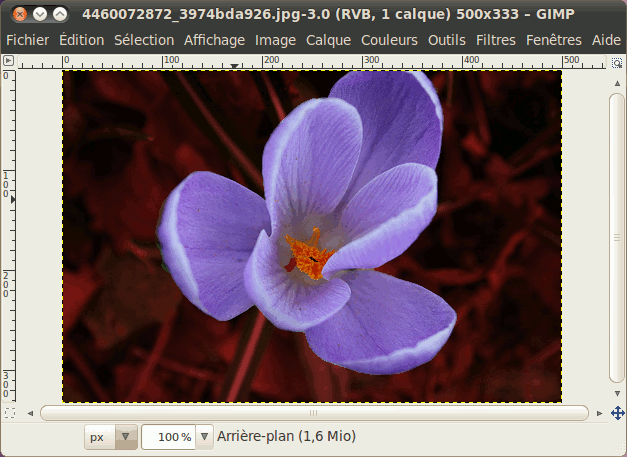Open the Fichier menu
627x457 pixels.
point(28,40)
